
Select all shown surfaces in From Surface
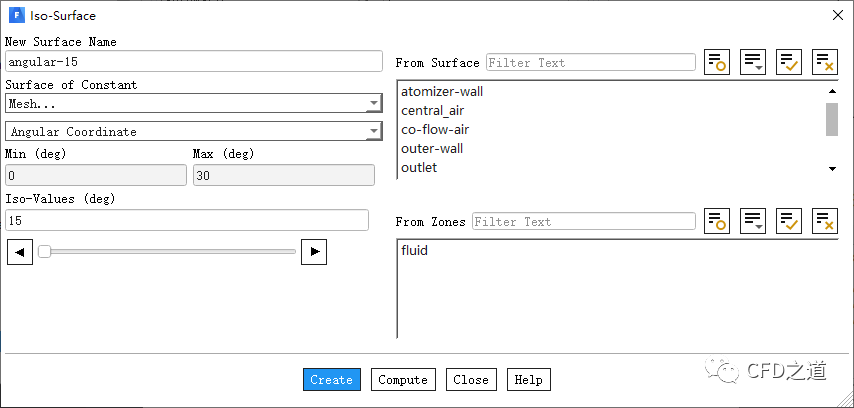tap(789, 62)
